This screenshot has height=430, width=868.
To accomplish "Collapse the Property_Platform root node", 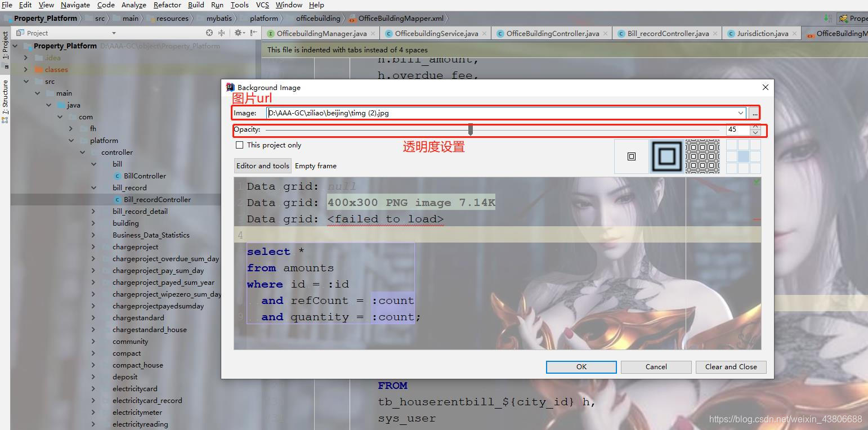I will pos(15,46).
